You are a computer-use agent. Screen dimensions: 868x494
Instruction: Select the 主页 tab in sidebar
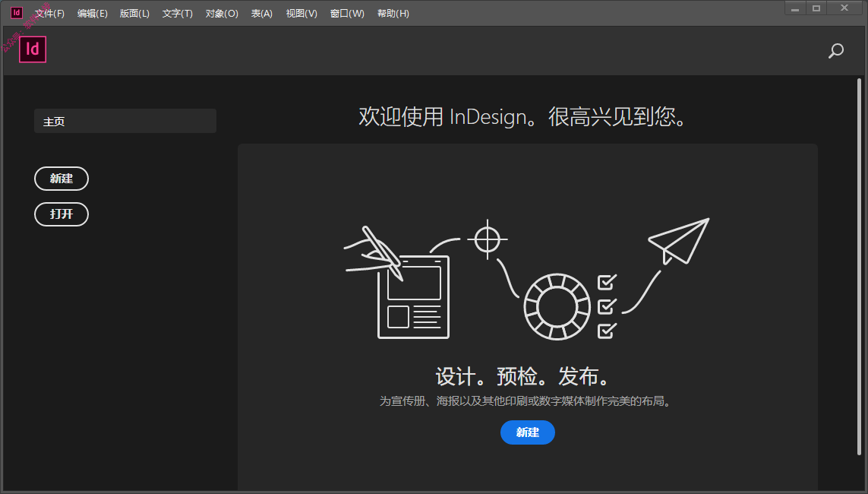tap(125, 121)
